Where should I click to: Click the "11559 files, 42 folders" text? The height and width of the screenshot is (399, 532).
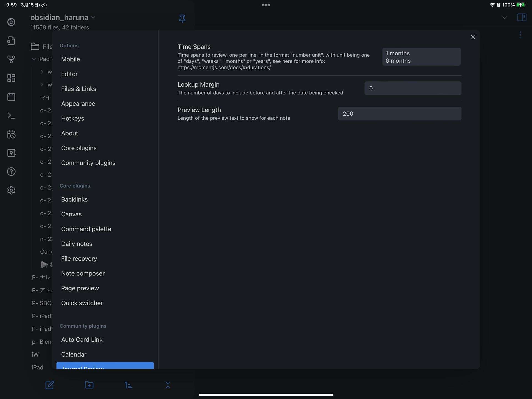(x=60, y=27)
